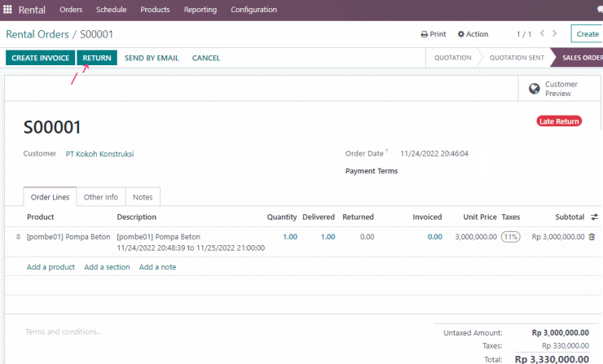Screen dimensions: 603x364
Task: Grab the Pompa Beton row handle
Action: (x=18, y=237)
